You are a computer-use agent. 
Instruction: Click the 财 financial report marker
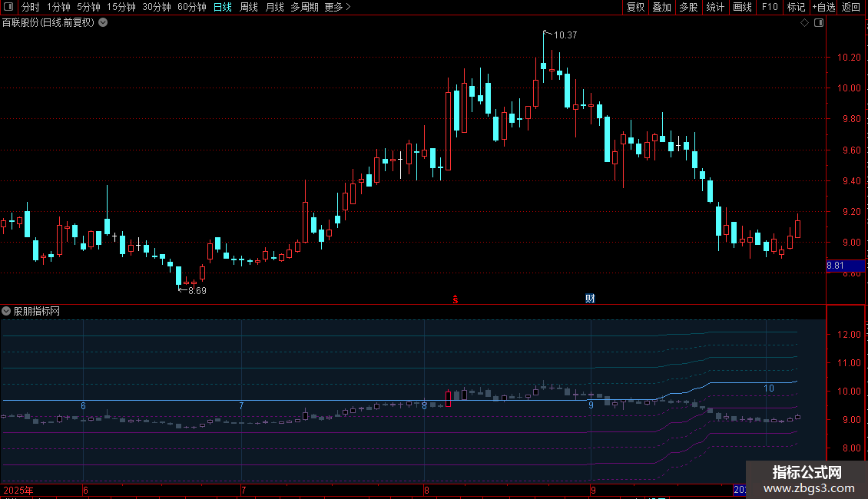(x=590, y=299)
